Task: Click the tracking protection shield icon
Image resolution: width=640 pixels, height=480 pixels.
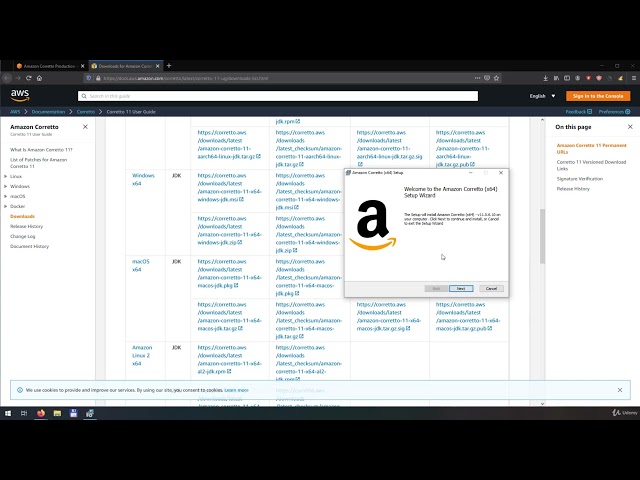Action: (x=89, y=78)
